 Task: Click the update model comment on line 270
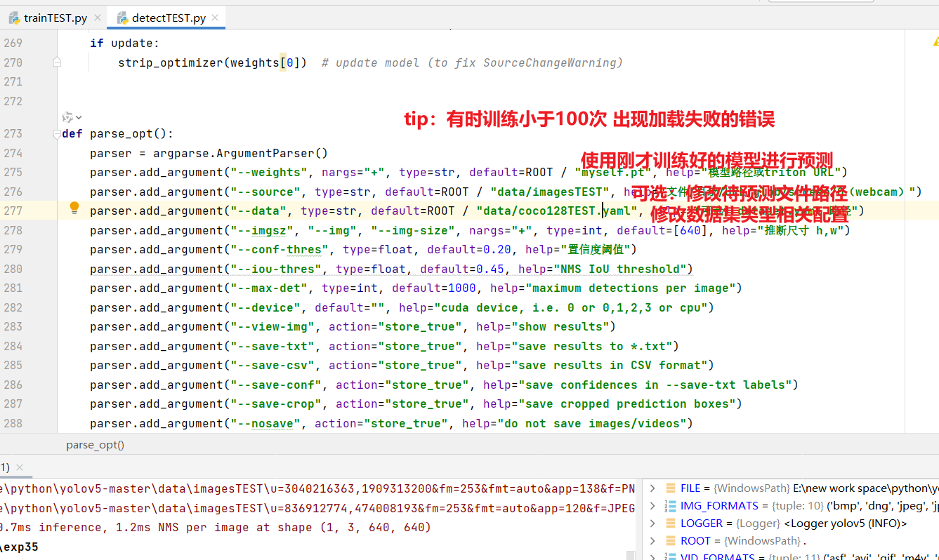click(x=472, y=62)
